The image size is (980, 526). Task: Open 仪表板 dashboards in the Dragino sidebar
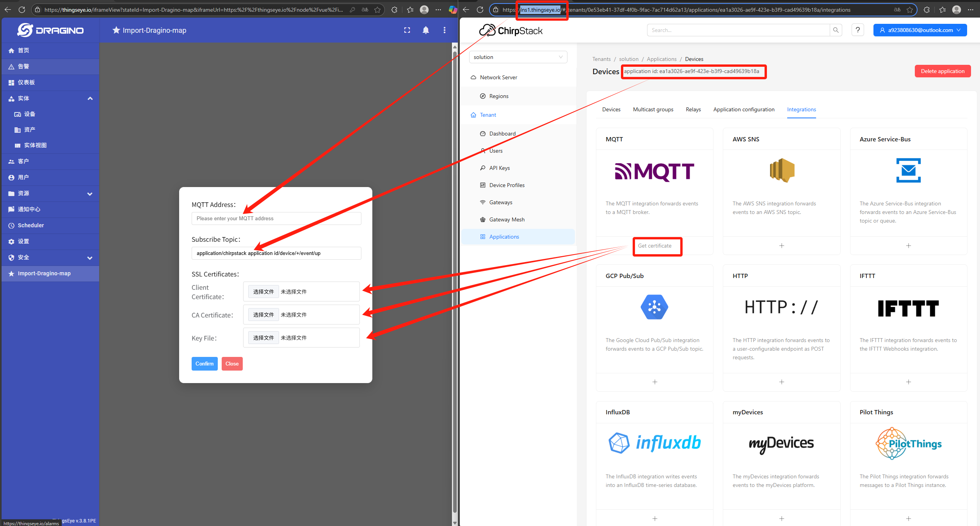(x=50, y=82)
